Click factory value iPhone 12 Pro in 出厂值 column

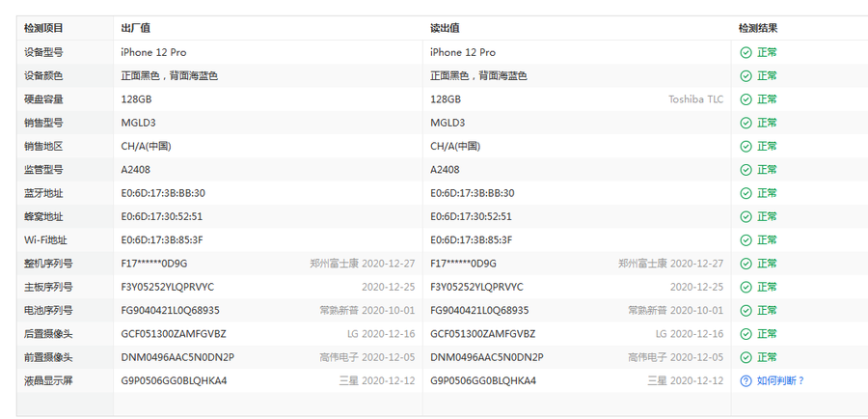click(x=154, y=53)
